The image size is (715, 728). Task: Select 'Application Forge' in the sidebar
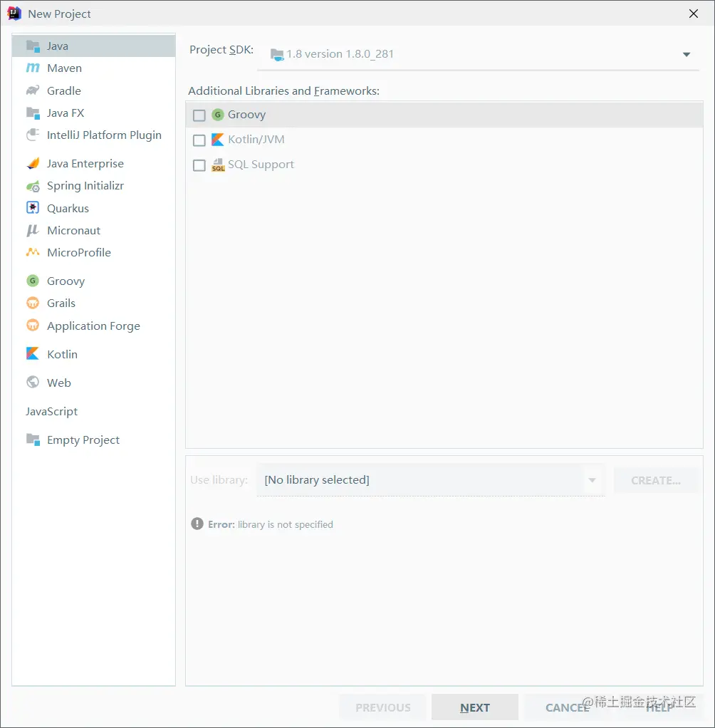93,326
